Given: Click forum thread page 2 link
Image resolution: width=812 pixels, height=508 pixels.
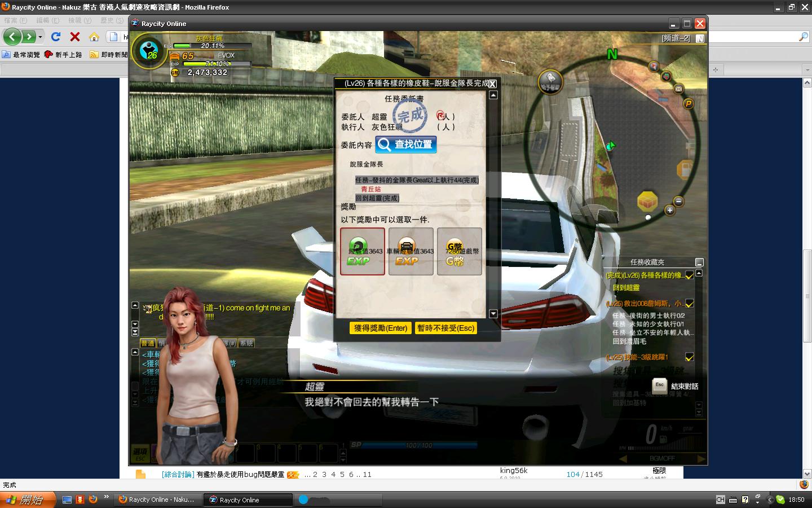Looking at the screenshot, I should click(315, 475).
